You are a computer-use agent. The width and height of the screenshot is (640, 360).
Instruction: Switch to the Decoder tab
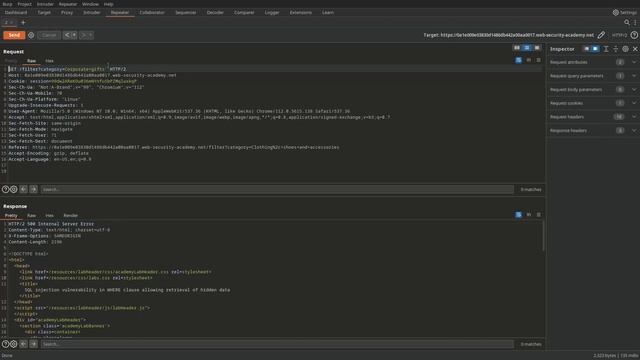point(215,13)
